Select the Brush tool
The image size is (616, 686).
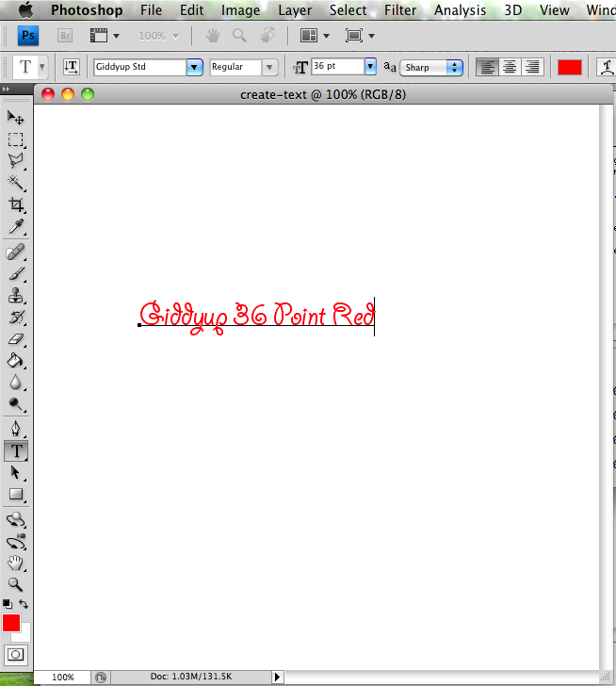16,274
